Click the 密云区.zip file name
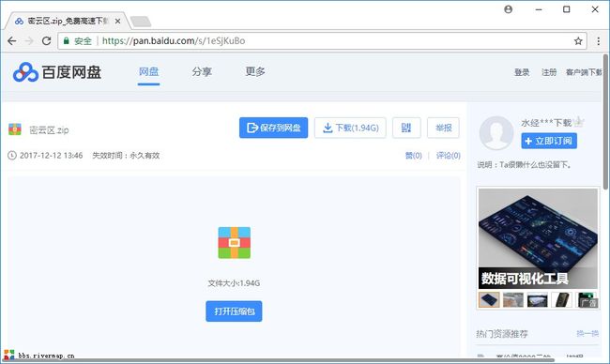610x364 pixels. (49, 130)
